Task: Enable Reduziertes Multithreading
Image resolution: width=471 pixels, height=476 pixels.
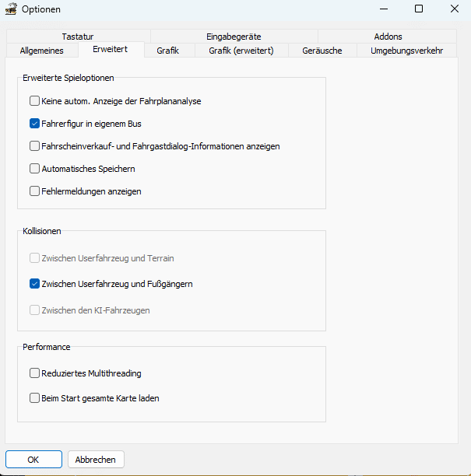Action: pyautogui.click(x=34, y=373)
